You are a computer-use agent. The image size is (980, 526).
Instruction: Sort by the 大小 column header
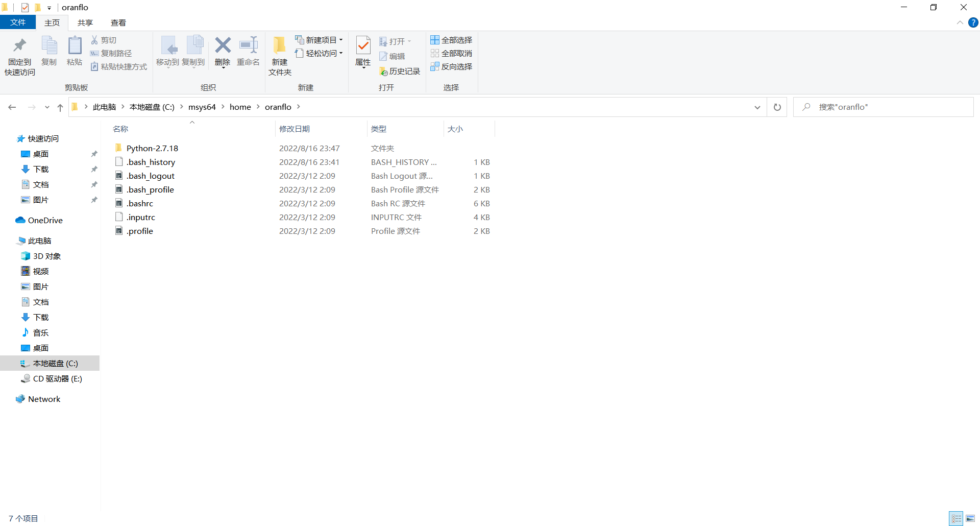point(469,129)
